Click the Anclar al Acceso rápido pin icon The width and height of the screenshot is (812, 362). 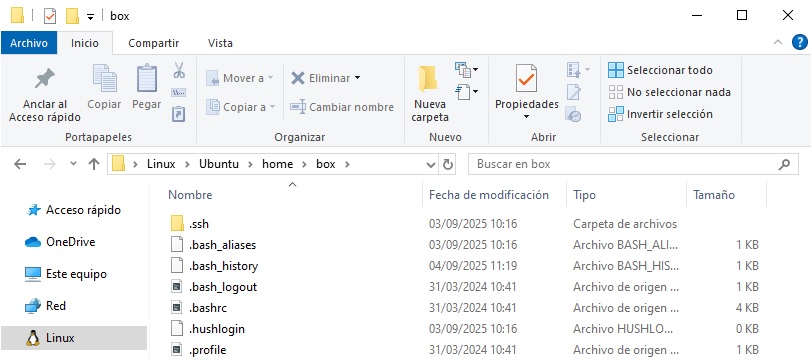pos(45,79)
